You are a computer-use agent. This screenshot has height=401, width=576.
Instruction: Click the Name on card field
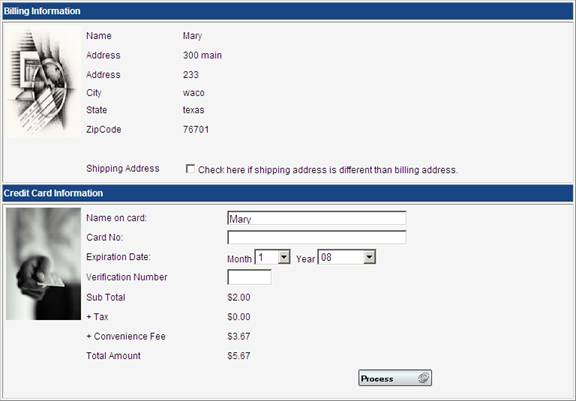coord(317,218)
